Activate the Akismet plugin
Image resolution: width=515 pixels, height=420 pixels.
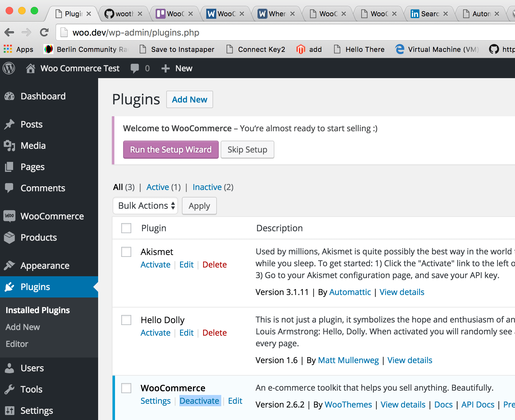pyautogui.click(x=156, y=265)
